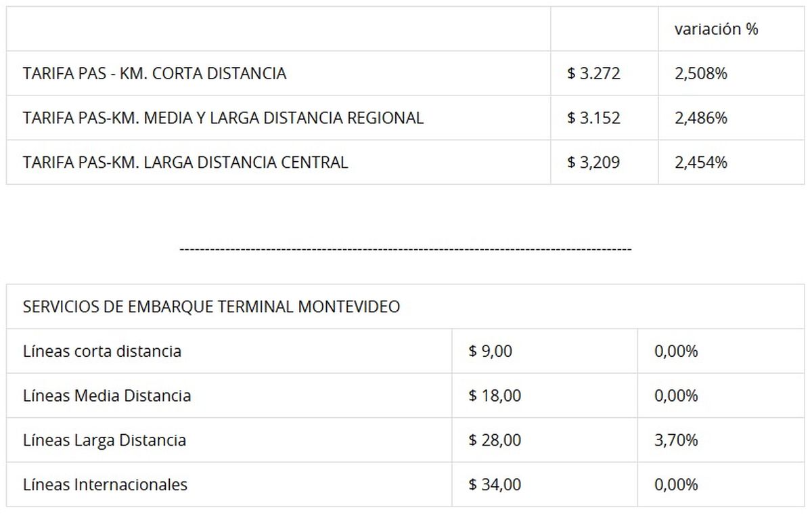
Task: Click the "variación %" column header
Action: 716,29
